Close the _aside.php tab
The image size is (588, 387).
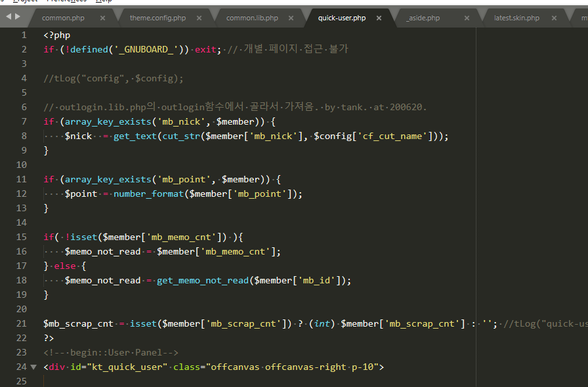point(467,18)
